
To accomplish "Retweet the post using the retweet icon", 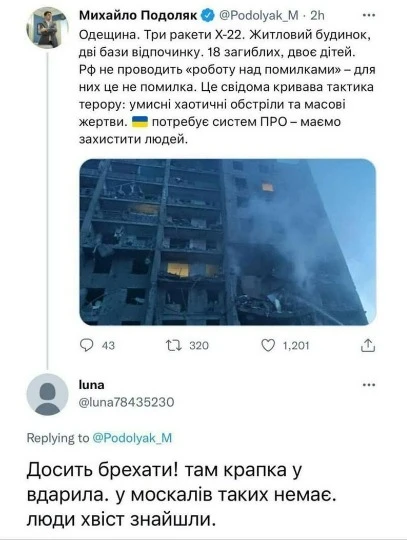I will coord(174,345).
